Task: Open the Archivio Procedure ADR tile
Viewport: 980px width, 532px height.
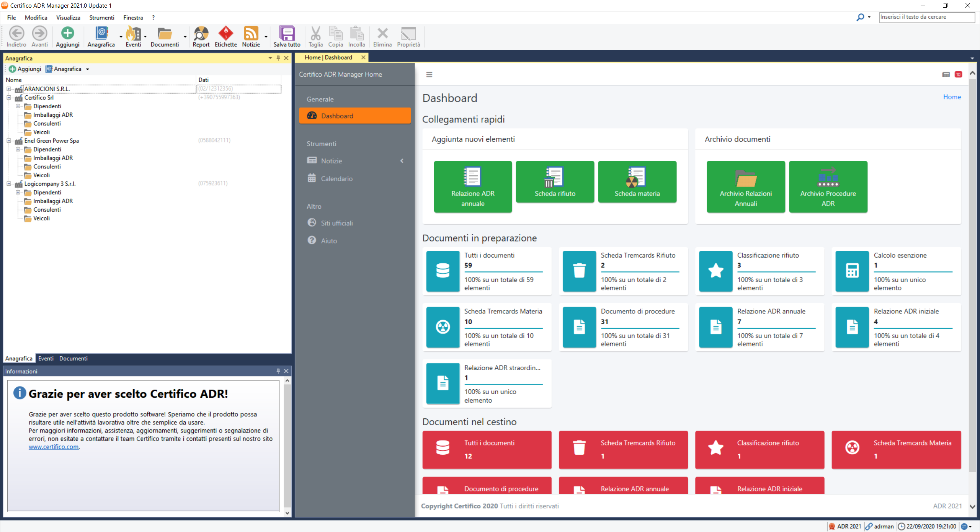Action: pos(828,186)
